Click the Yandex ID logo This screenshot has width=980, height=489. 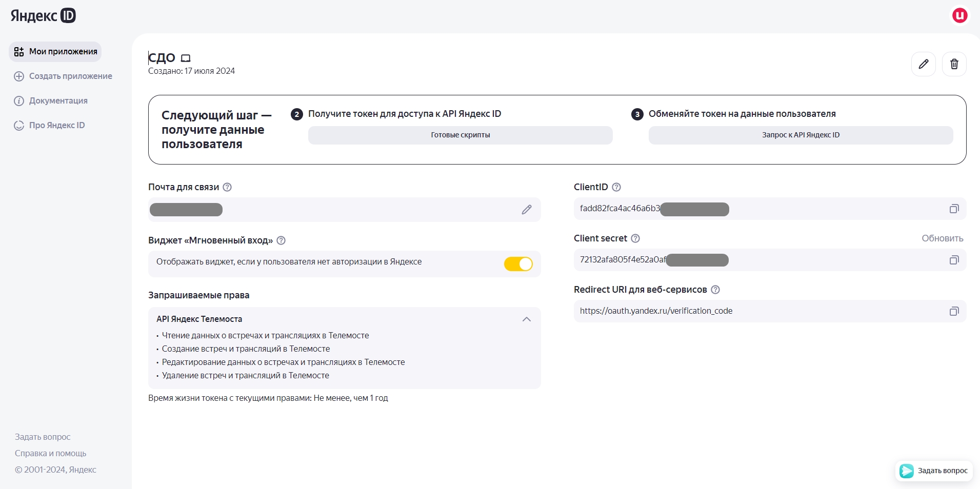(43, 15)
